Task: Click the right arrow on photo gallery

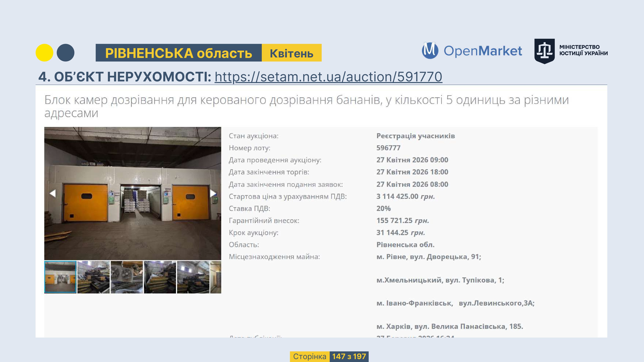Action: tap(213, 193)
